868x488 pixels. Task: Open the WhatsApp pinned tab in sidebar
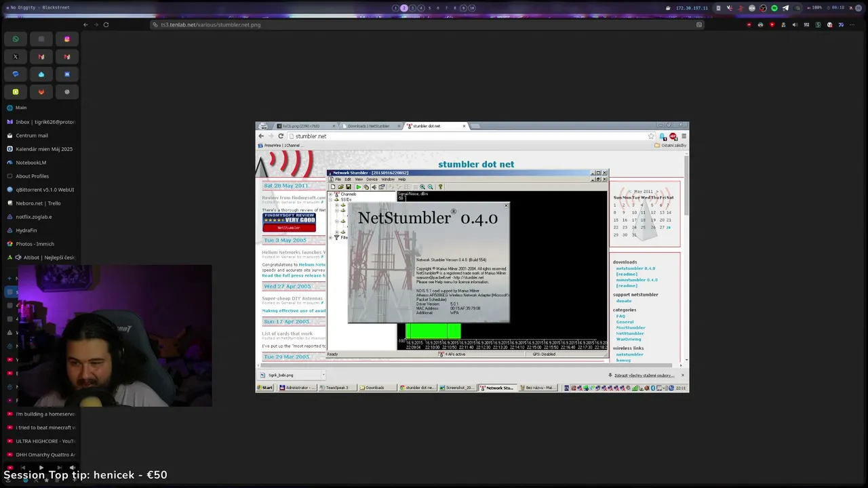pos(16,39)
